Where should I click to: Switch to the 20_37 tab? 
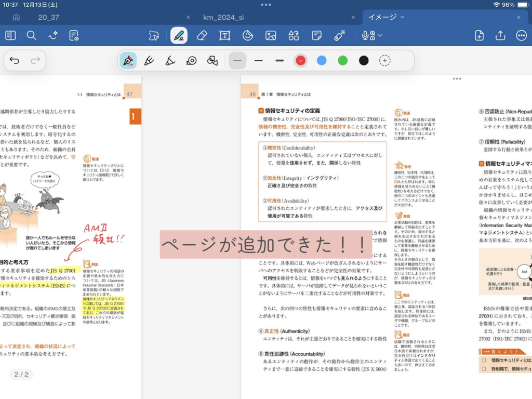point(48,17)
